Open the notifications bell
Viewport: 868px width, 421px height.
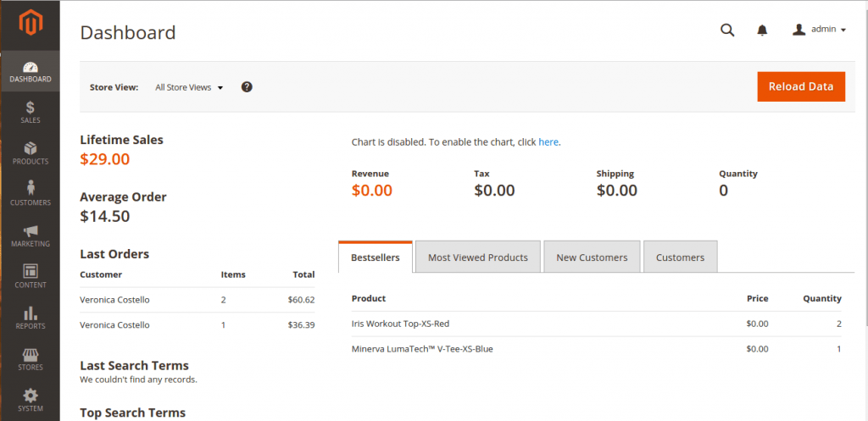pos(762,30)
